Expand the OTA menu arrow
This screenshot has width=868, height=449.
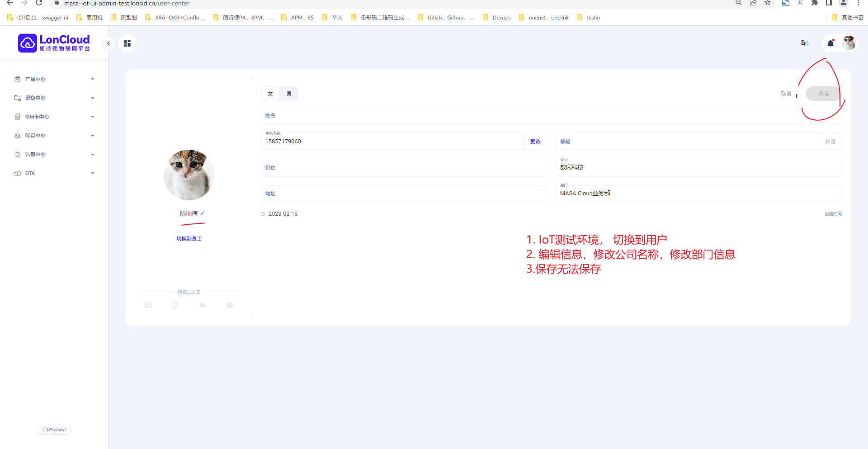point(93,173)
